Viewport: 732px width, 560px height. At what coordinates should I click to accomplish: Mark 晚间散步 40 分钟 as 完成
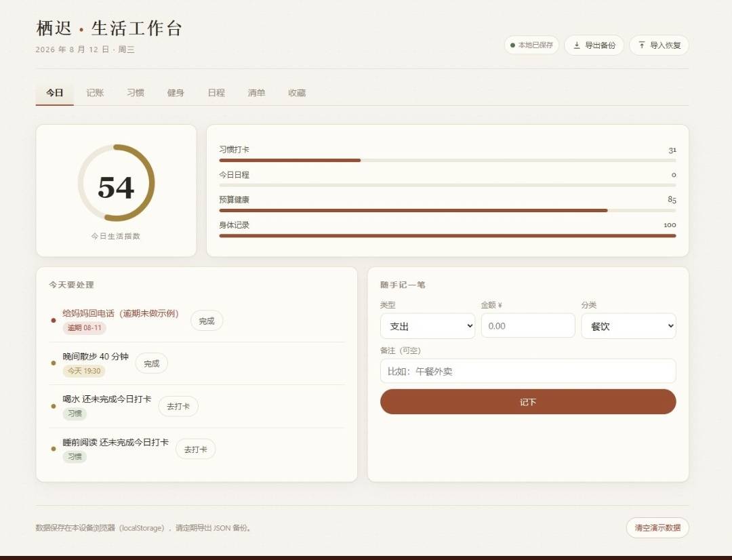[151, 363]
